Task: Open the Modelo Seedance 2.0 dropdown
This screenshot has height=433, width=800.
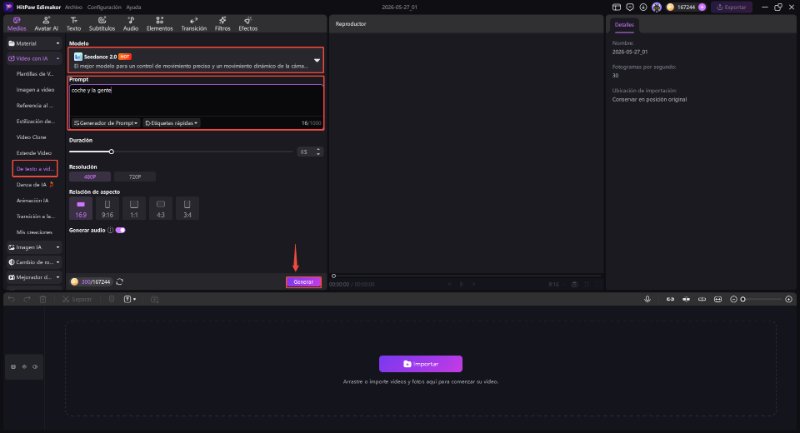Action: (x=196, y=60)
